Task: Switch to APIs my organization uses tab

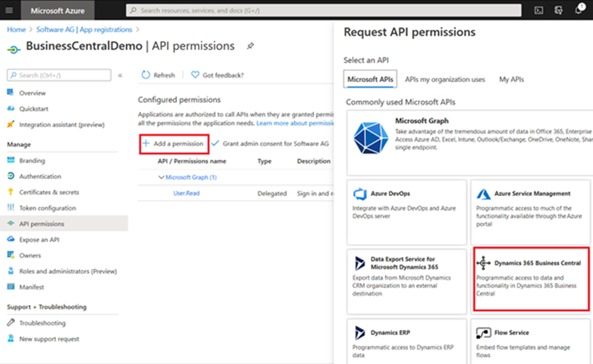Action: click(445, 79)
